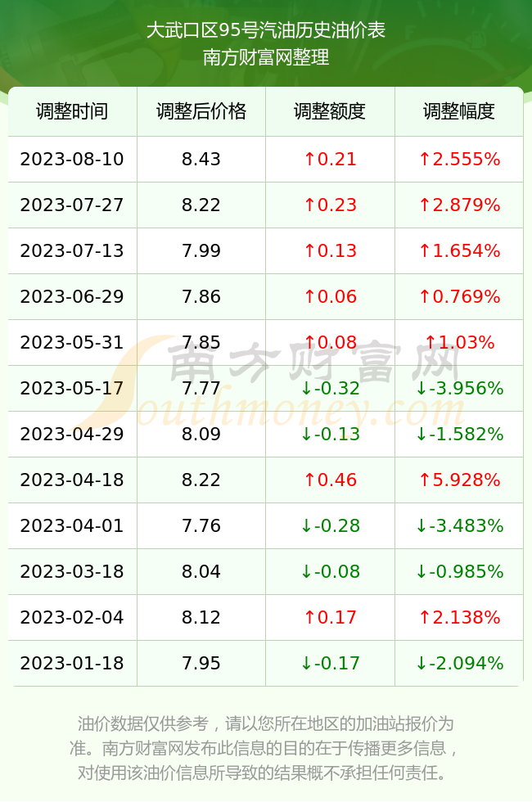This screenshot has width=532, height=802.
Task: Select the 2023-07-13 date cell
Action: (x=72, y=250)
